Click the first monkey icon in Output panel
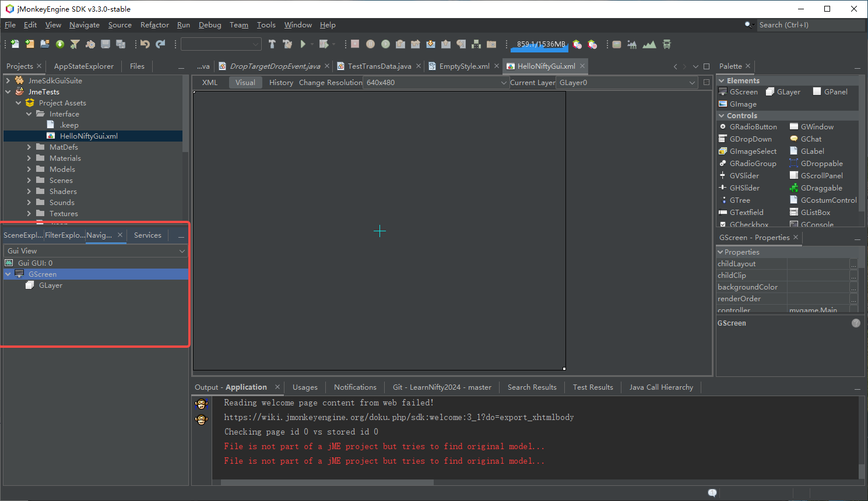868x501 pixels. (x=202, y=404)
